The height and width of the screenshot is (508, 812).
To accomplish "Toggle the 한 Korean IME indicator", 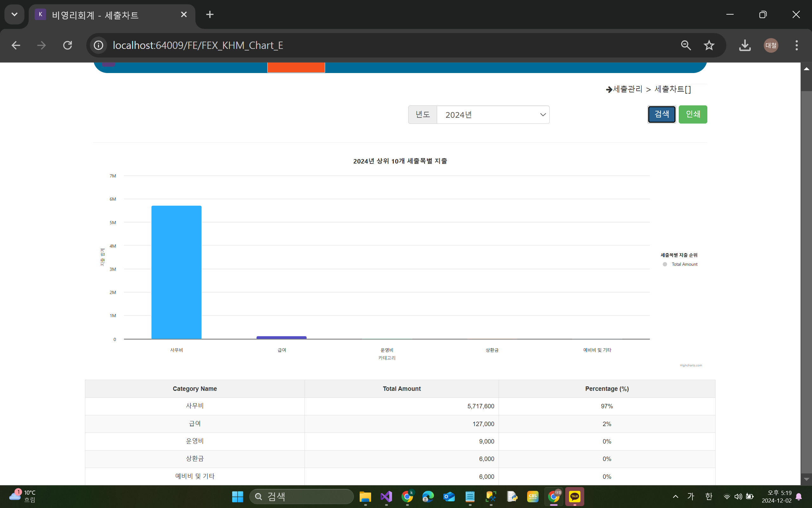I will 708,497.
